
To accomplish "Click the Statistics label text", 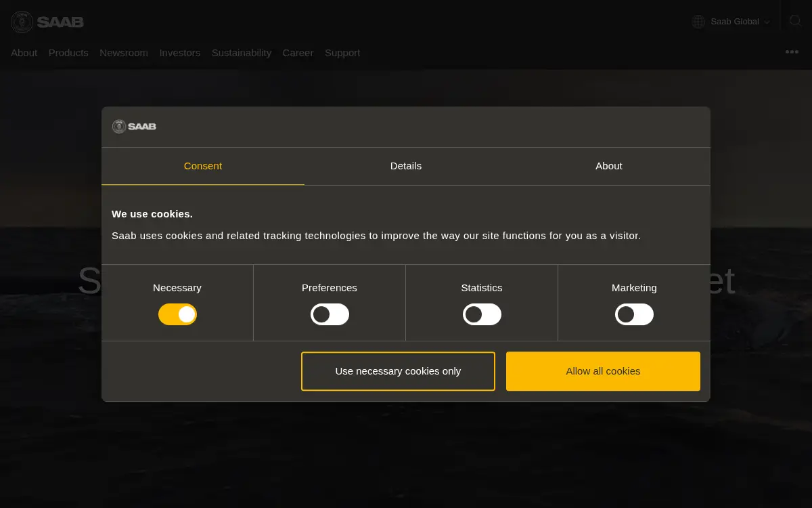I will tap(482, 288).
